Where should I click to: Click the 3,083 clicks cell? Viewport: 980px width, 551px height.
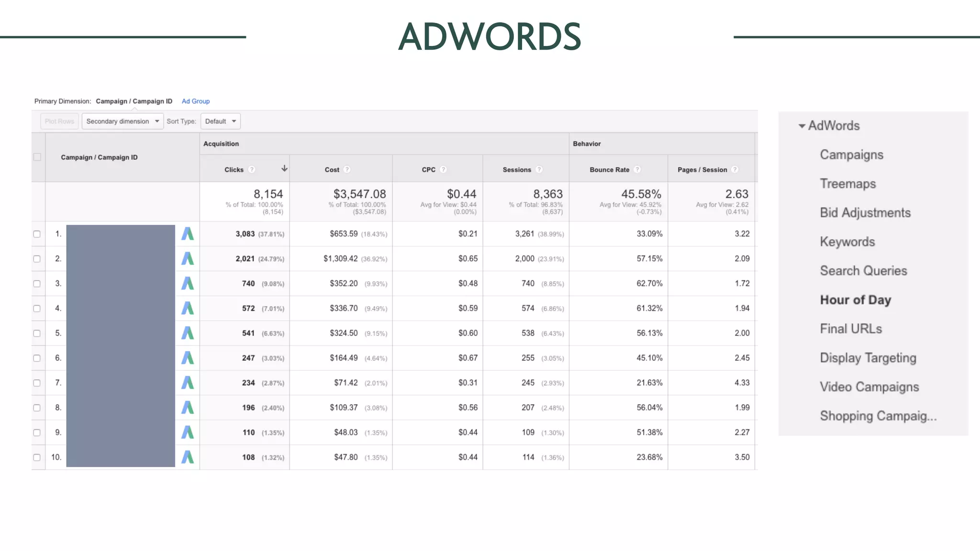click(245, 234)
